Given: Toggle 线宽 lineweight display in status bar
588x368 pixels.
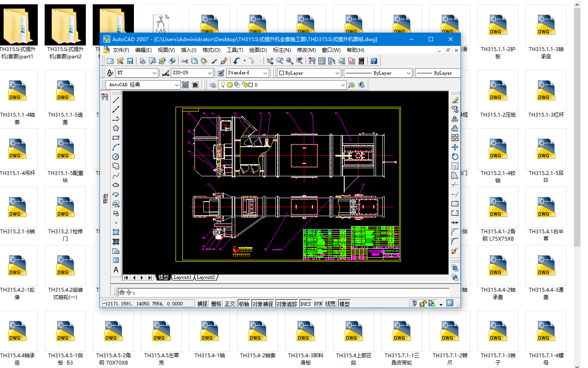Looking at the screenshot, I should (330, 304).
